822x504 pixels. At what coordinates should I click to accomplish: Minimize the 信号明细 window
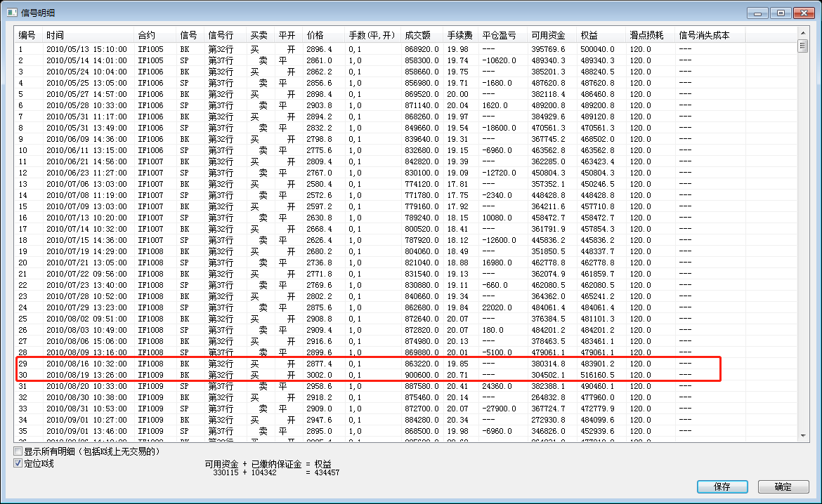point(757,13)
